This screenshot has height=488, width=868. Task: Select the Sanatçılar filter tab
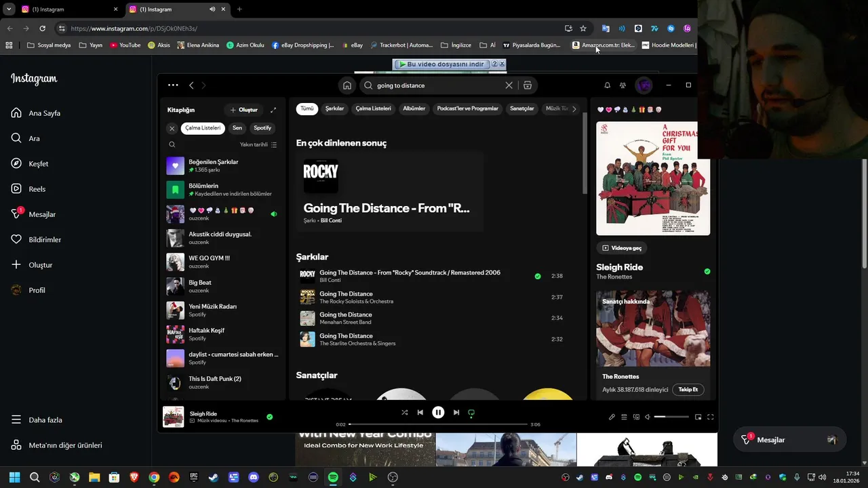(x=522, y=108)
